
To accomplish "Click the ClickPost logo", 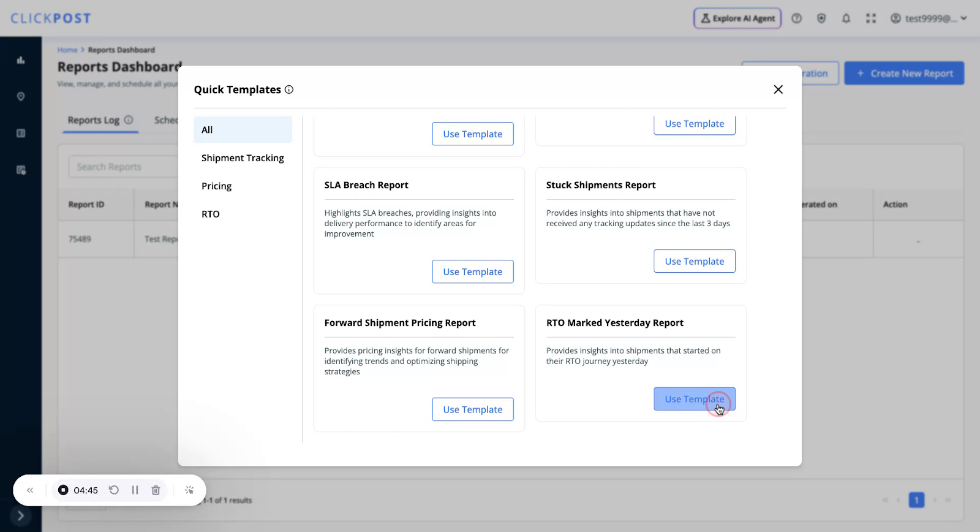I will [x=51, y=18].
